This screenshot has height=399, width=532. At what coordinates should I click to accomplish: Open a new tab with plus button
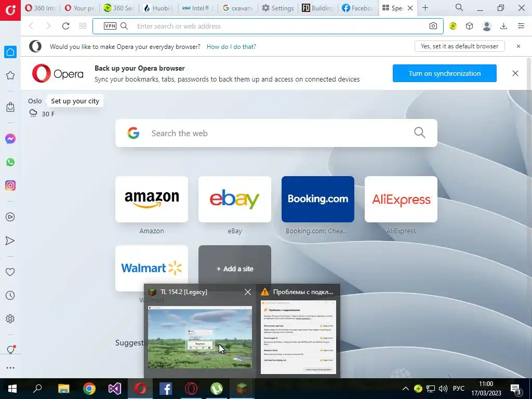click(x=425, y=8)
